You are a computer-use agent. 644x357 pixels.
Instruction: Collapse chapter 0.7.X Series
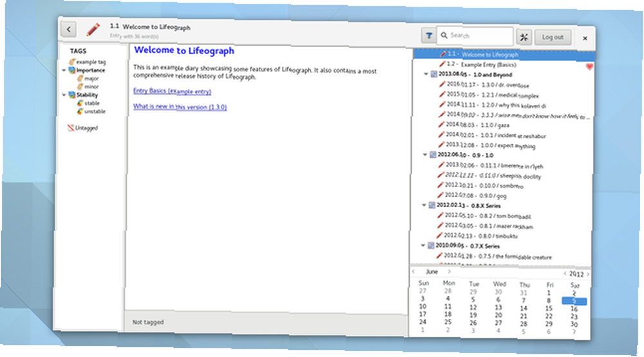click(422, 245)
